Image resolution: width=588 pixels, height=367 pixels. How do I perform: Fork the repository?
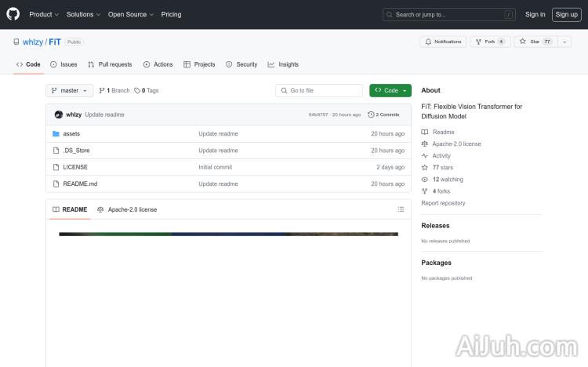[489, 42]
